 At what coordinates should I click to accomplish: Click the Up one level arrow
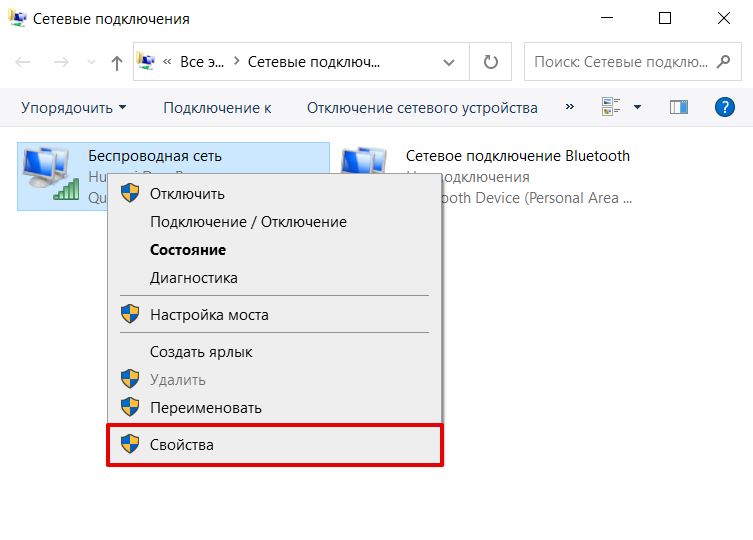tap(117, 62)
